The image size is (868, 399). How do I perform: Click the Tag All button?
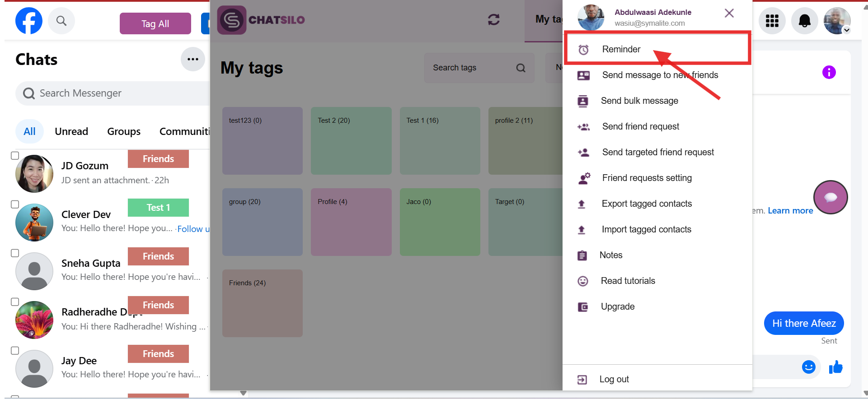(x=155, y=23)
